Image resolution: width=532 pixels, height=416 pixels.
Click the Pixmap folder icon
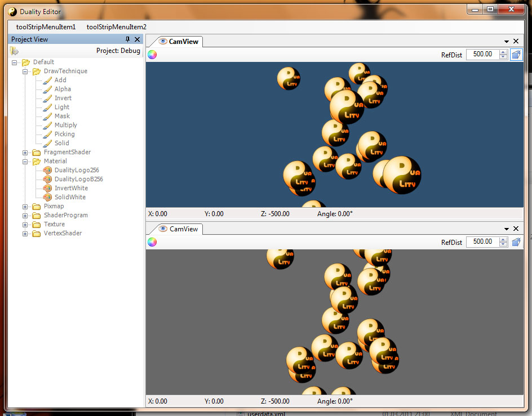coord(37,207)
